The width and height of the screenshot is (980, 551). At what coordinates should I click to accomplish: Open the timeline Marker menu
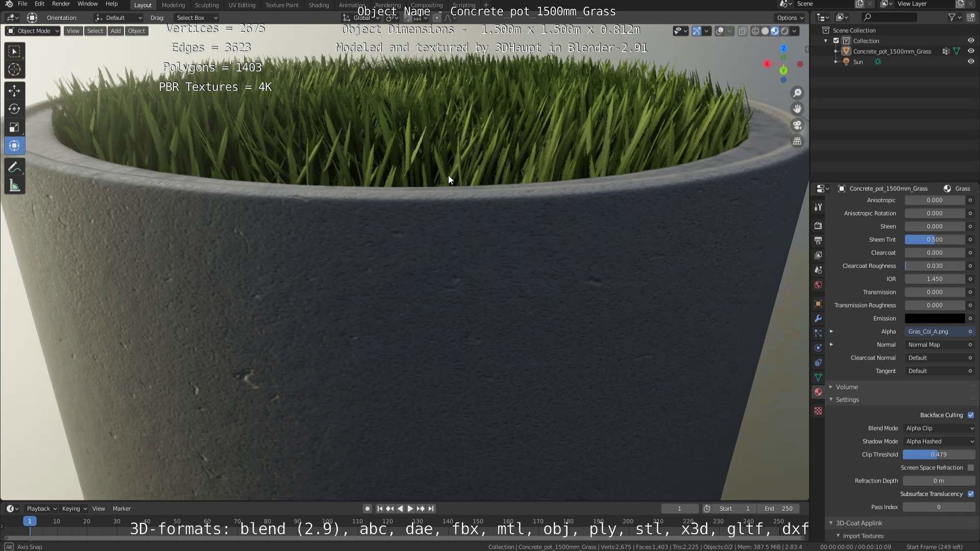(121, 509)
